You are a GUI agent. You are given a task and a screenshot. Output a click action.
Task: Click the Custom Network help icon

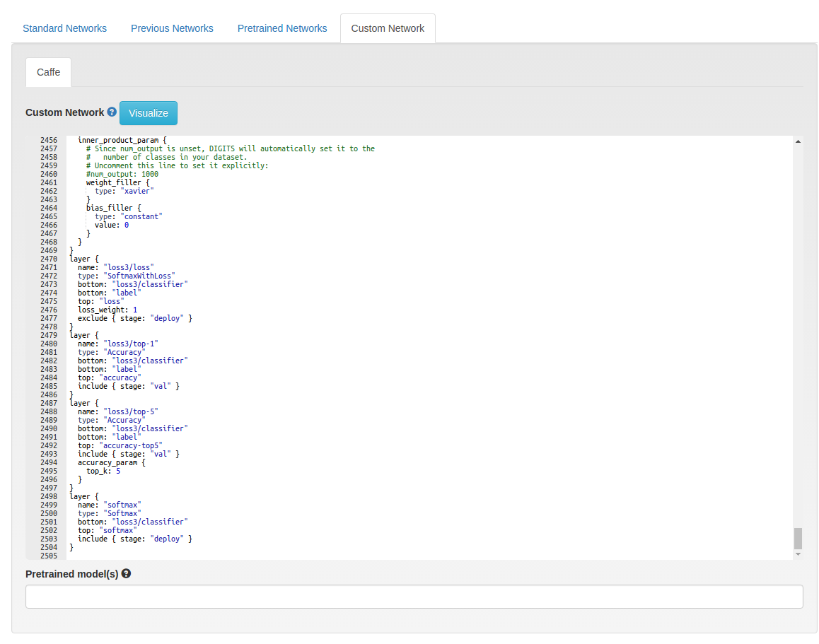click(x=112, y=112)
